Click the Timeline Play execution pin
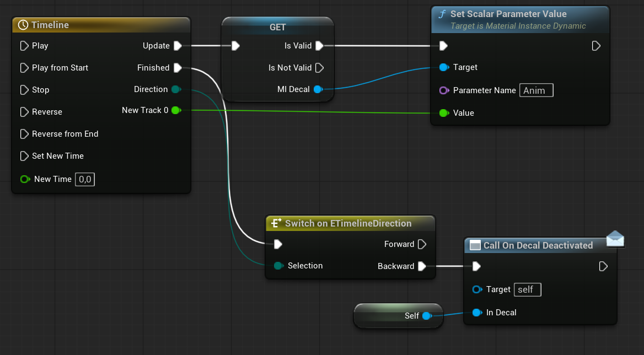 point(24,46)
